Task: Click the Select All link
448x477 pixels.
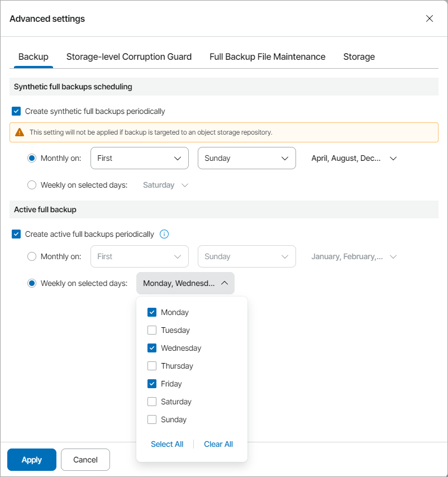Action: click(x=167, y=444)
